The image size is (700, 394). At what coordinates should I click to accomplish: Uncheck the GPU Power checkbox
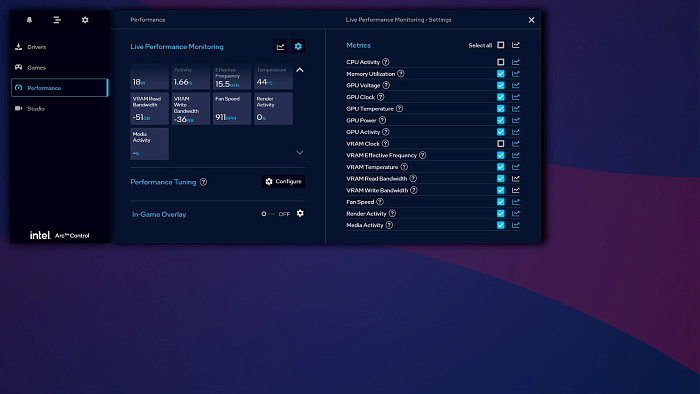coord(500,120)
